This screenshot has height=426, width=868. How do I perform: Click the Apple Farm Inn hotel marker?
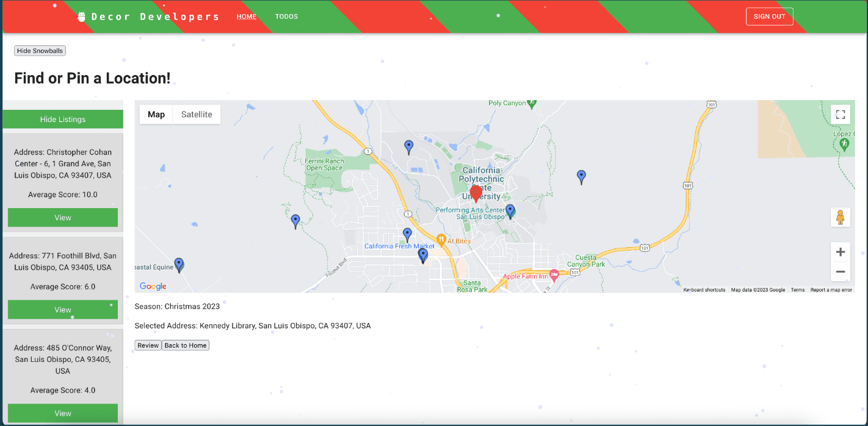click(x=554, y=275)
